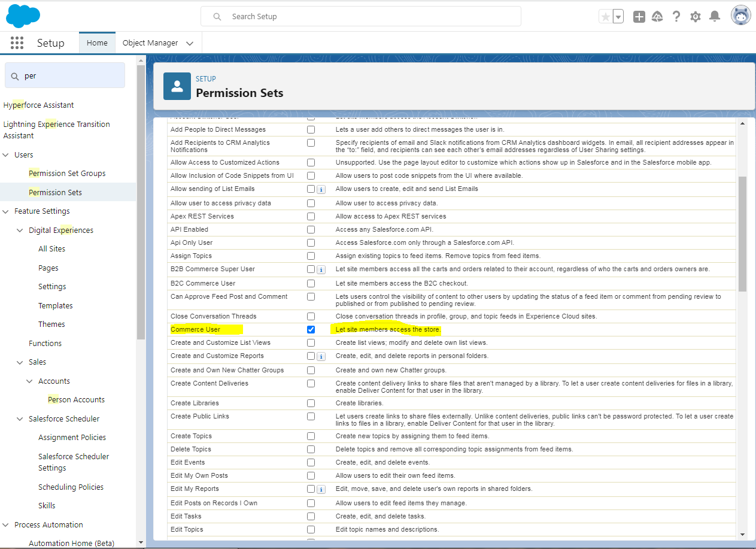Click the Global Actions plus icon

[639, 17]
